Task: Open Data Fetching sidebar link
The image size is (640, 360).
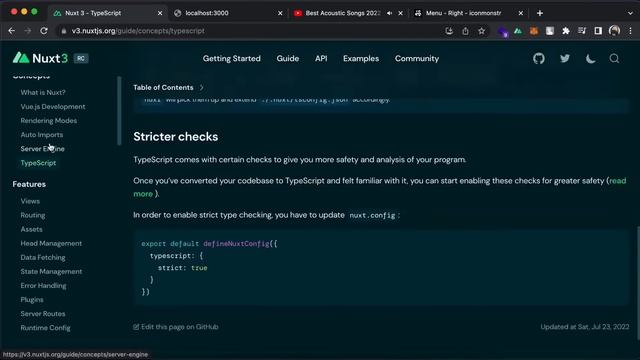Action: 43,257
